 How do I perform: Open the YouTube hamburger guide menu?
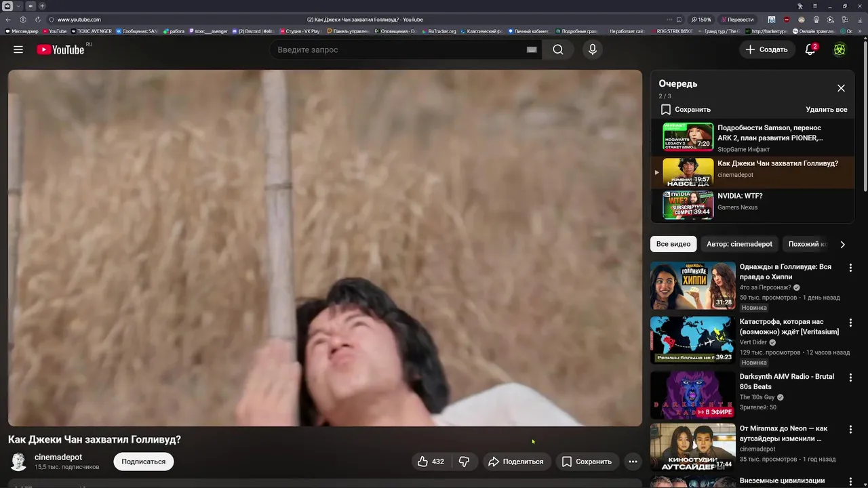(18, 49)
